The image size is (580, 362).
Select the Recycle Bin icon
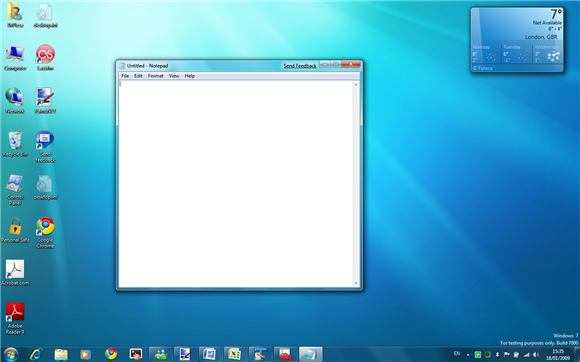15,144
